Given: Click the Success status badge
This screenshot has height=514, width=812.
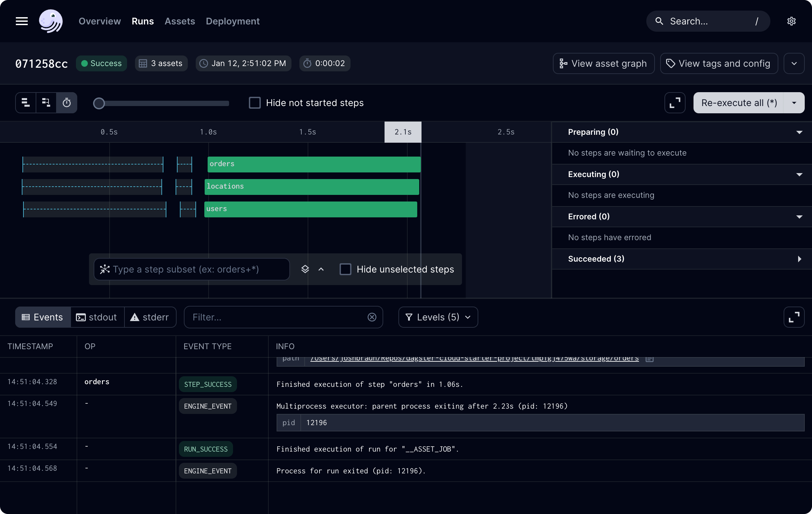Looking at the screenshot, I should (102, 63).
